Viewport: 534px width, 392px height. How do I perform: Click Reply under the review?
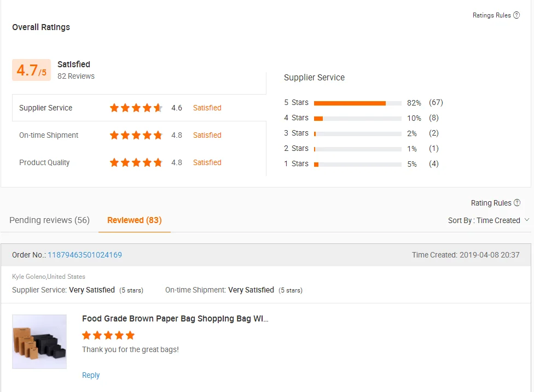point(91,375)
